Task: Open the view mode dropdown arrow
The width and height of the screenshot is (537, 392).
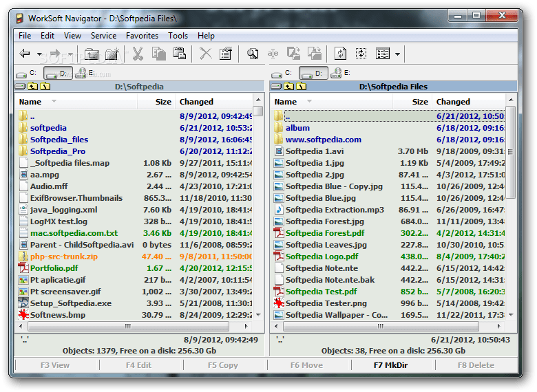Action: (x=397, y=54)
